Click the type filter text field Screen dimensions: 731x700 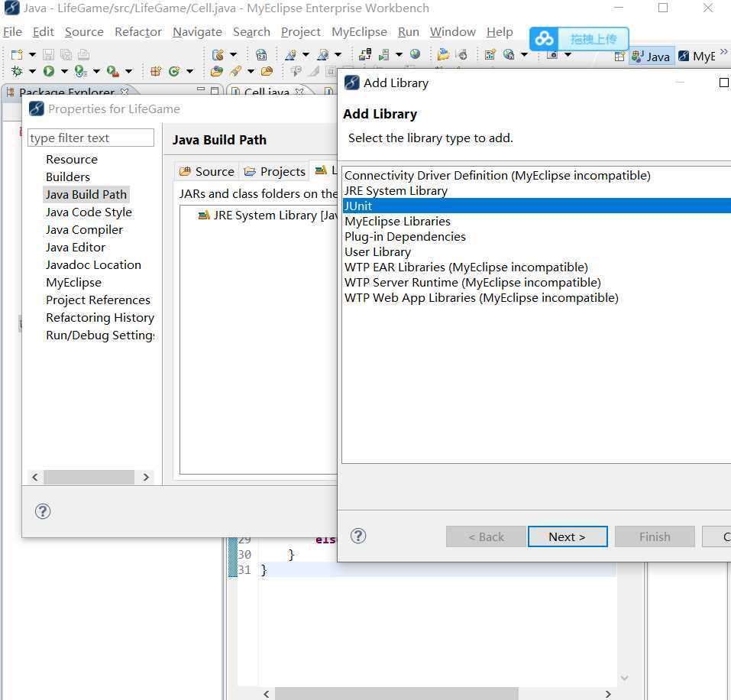pyautogui.click(x=90, y=138)
